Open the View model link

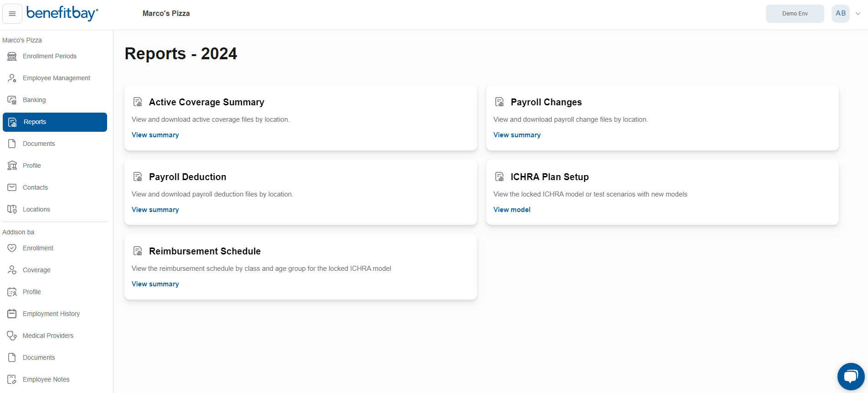(512, 210)
